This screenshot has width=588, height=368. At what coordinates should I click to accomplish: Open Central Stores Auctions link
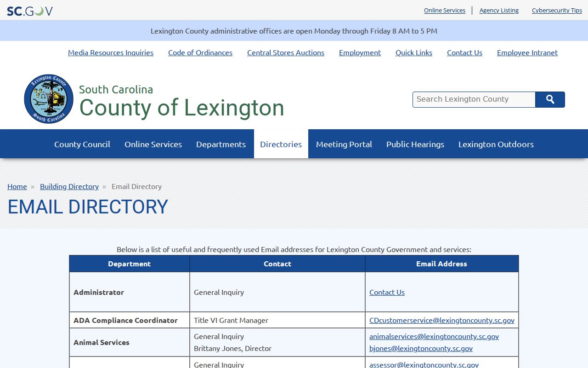[x=286, y=52]
